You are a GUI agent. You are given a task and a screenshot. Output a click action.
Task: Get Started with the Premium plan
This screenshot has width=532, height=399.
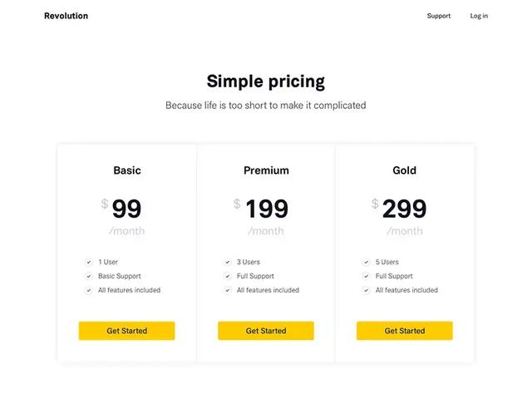(266, 331)
